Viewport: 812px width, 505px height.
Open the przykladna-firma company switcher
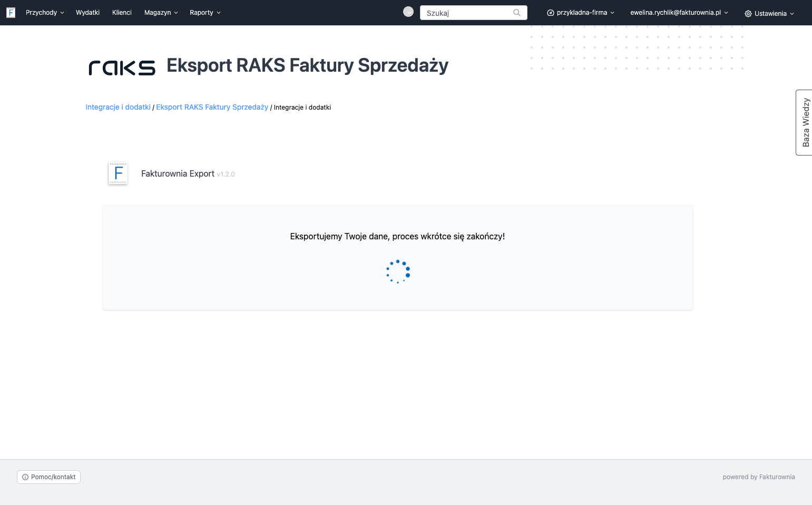[581, 13]
